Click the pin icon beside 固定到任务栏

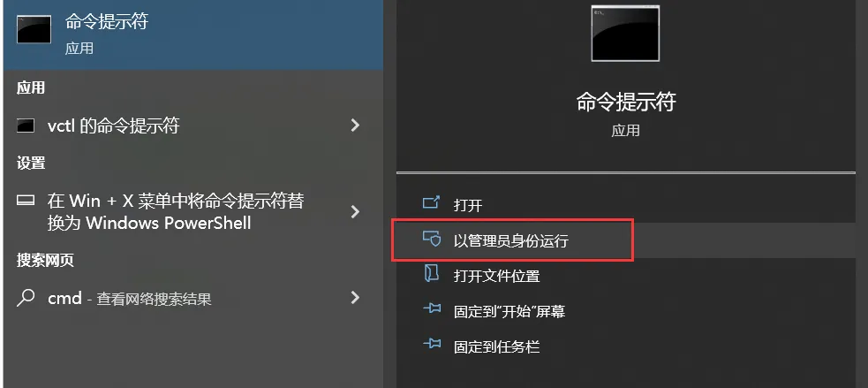[x=431, y=345]
